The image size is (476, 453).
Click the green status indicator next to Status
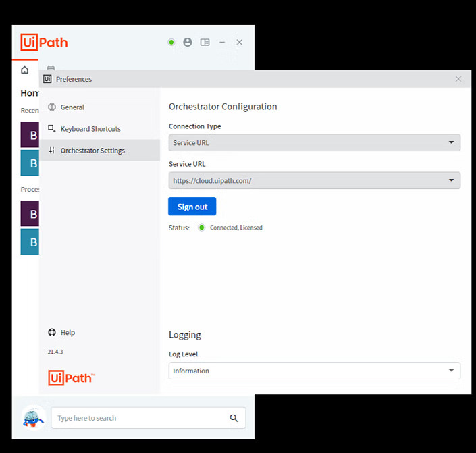click(x=202, y=228)
